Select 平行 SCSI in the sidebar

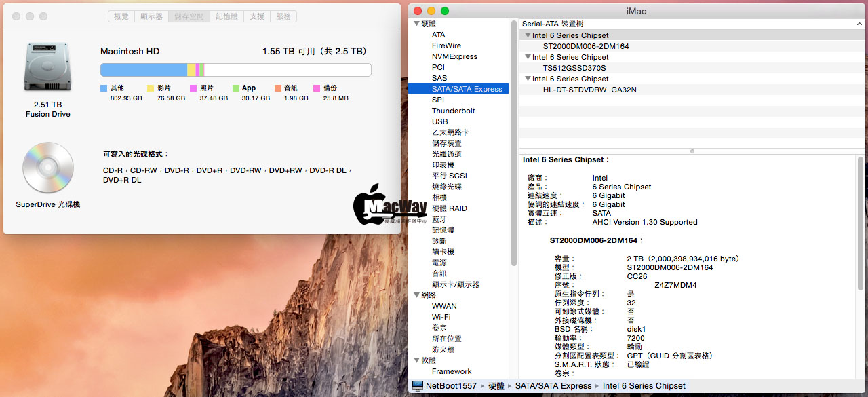[449, 176]
